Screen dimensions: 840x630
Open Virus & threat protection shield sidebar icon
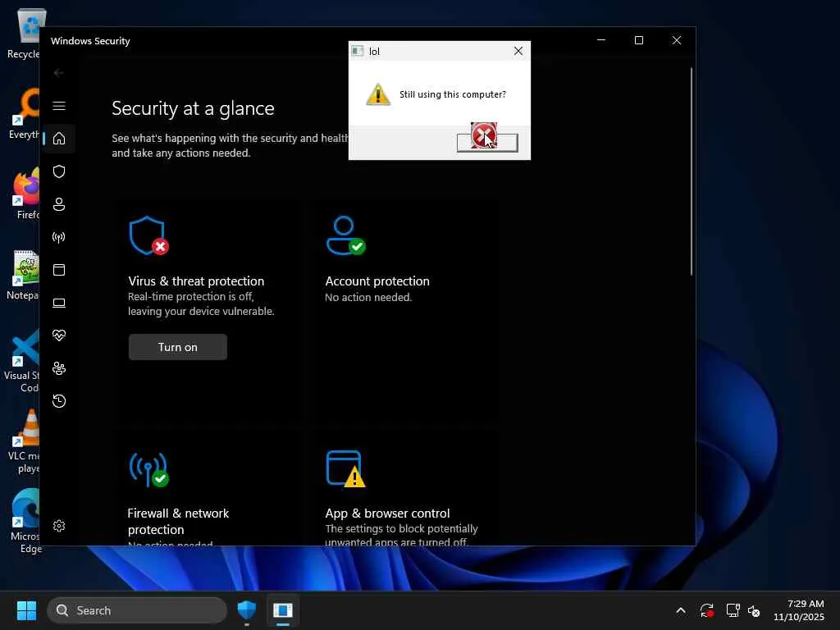(x=59, y=171)
